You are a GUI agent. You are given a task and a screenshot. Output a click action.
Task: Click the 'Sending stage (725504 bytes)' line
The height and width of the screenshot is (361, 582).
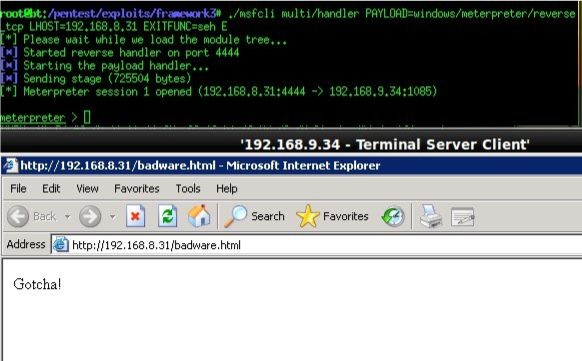tap(95, 78)
